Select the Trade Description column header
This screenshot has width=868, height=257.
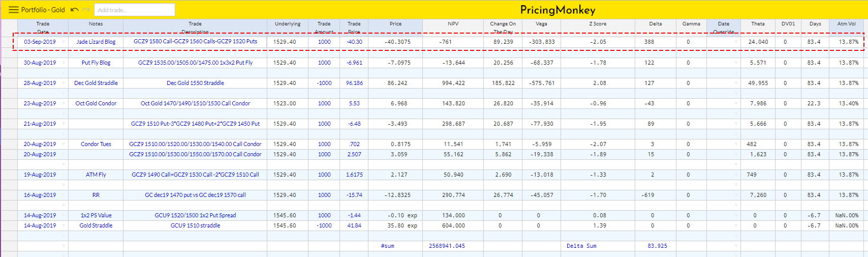pyautogui.click(x=195, y=27)
